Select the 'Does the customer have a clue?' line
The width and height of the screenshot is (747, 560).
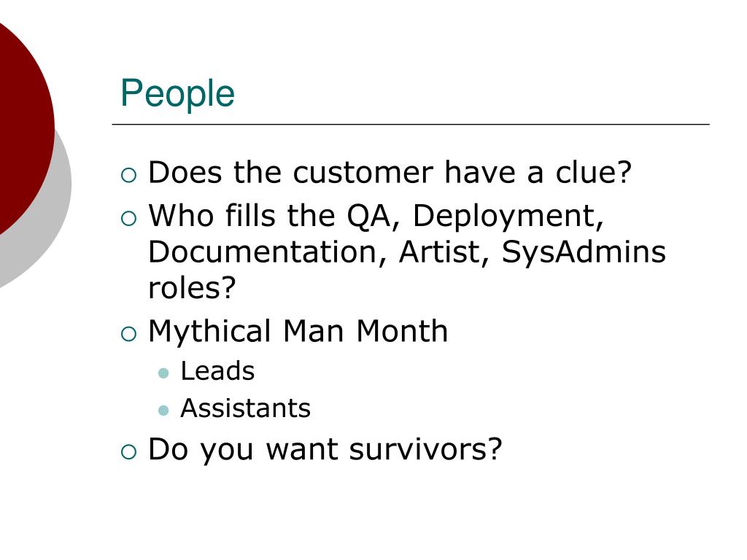tap(390, 172)
